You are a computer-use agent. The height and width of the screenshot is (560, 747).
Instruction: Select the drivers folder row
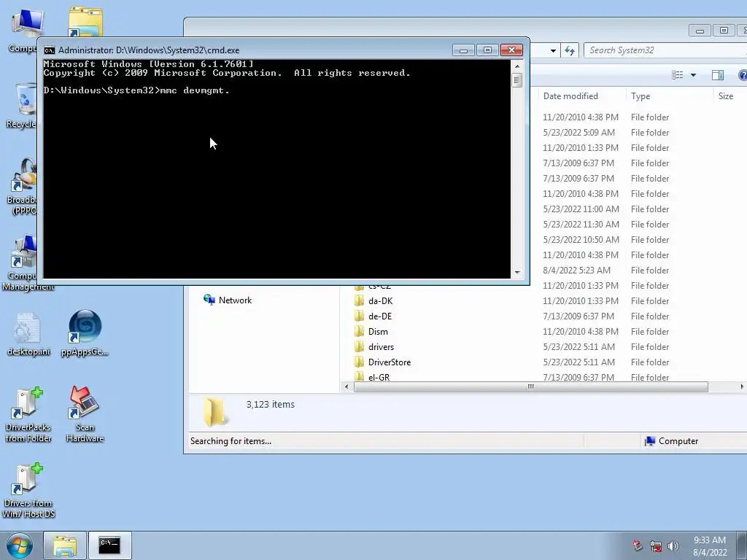pos(543,346)
